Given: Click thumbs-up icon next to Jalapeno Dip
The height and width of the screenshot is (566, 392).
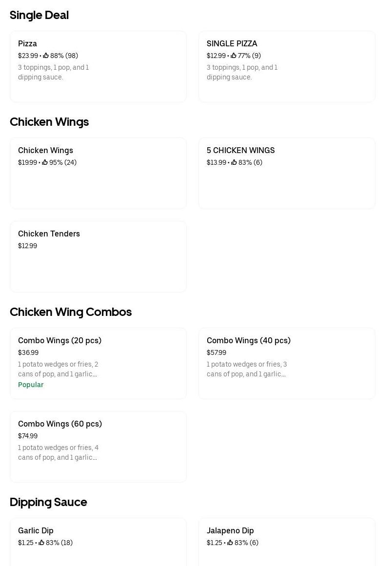Looking at the screenshot, I should pyautogui.click(x=230, y=543).
